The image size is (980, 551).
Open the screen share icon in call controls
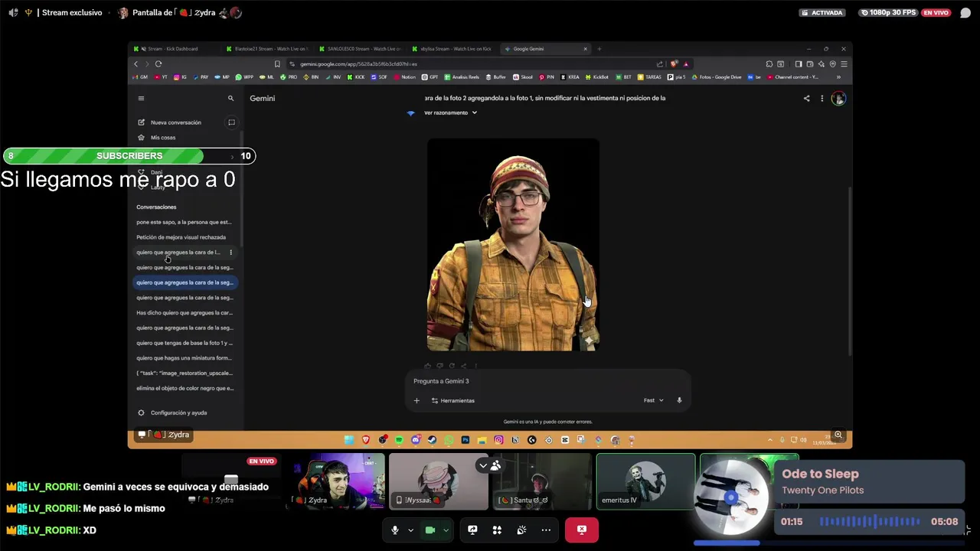(x=472, y=530)
